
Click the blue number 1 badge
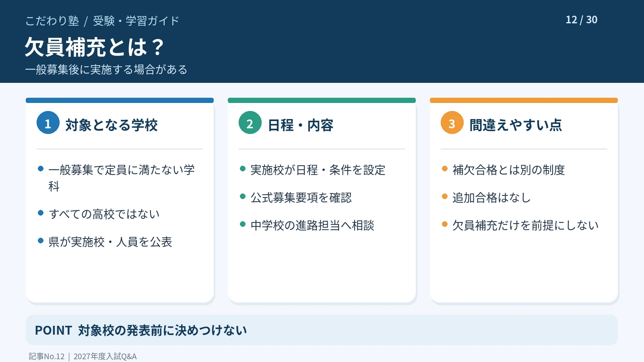coord(48,123)
